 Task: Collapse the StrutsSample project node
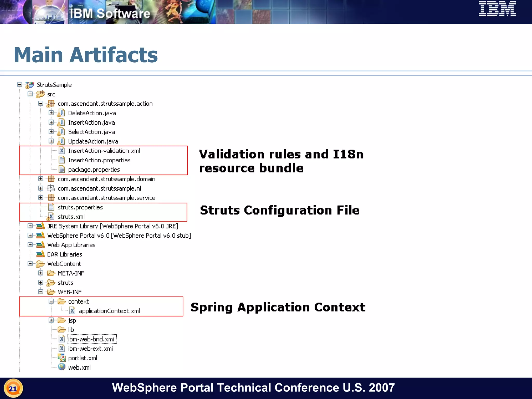click(19, 85)
